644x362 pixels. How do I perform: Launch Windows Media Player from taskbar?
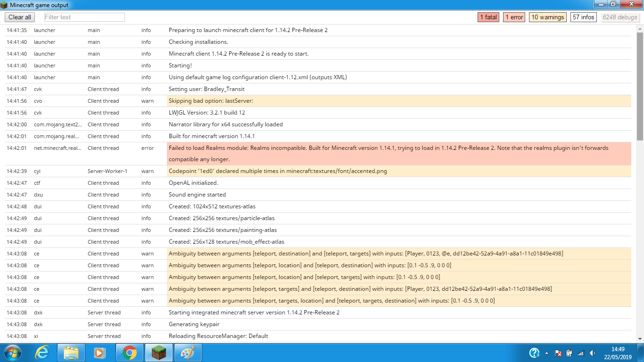(99, 353)
